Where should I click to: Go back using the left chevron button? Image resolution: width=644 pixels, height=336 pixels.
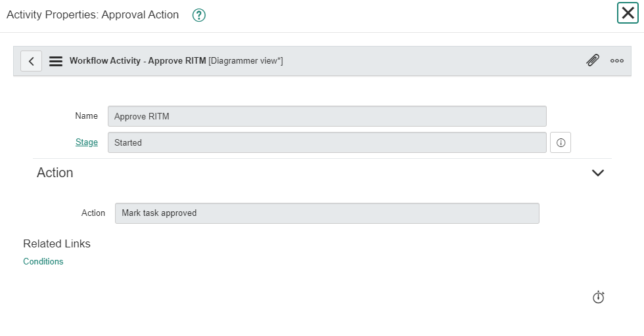coord(32,61)
